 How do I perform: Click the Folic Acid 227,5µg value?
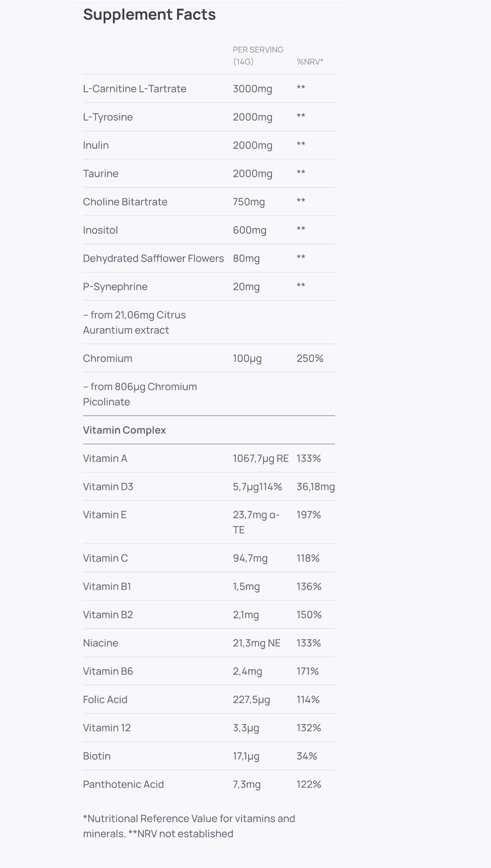pos(251,700)
